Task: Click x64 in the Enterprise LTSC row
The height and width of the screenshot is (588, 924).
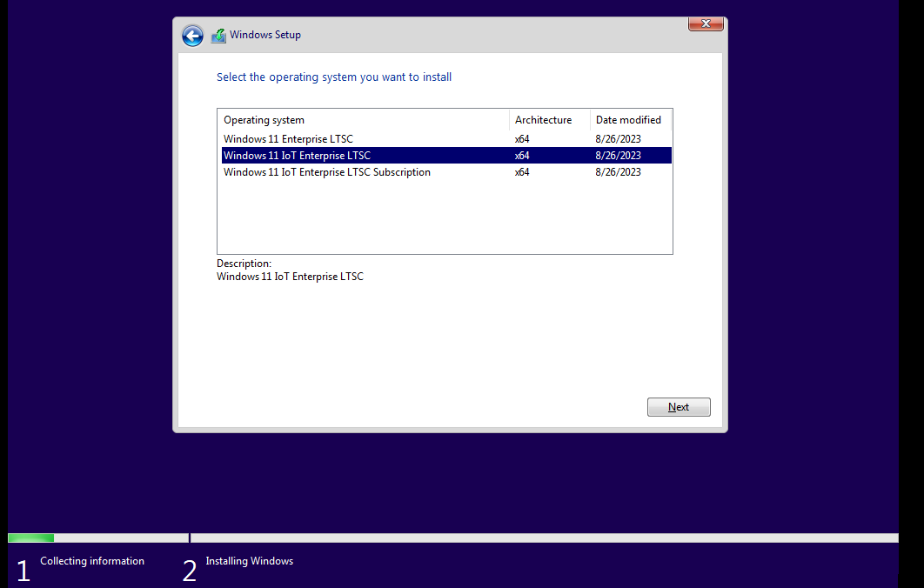Action: pos(521,139)
